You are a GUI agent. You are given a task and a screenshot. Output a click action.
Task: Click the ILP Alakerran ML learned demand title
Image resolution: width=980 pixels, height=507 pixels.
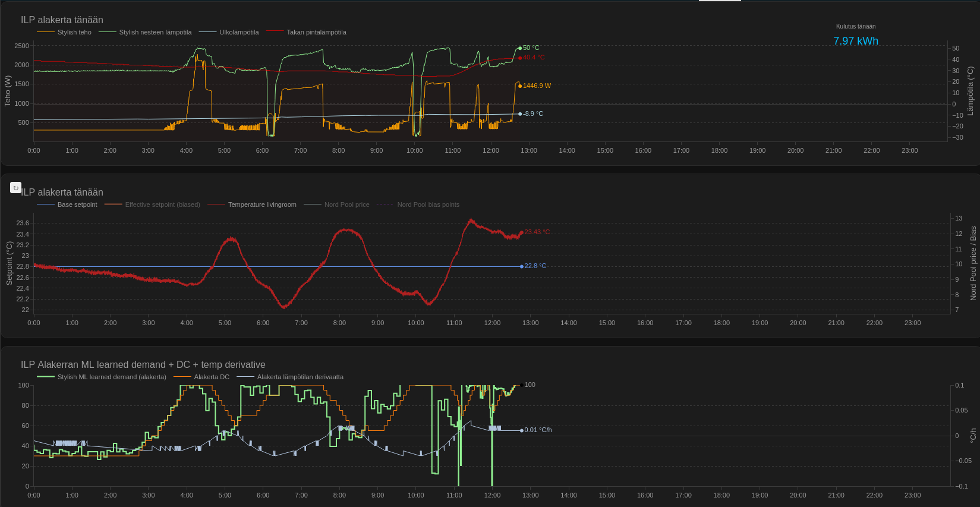click(143, 364)
